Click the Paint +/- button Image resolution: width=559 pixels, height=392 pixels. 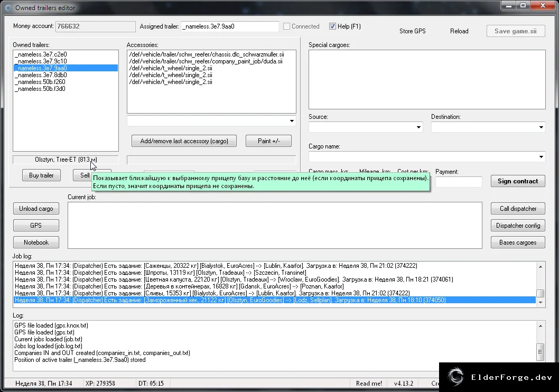[x=268, y=141]
